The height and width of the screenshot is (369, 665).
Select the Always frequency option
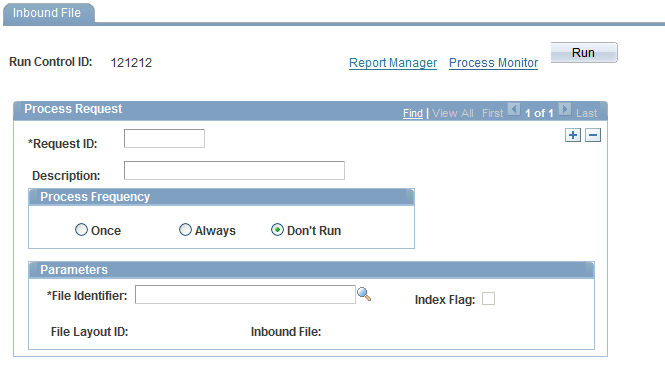(185, 230)
